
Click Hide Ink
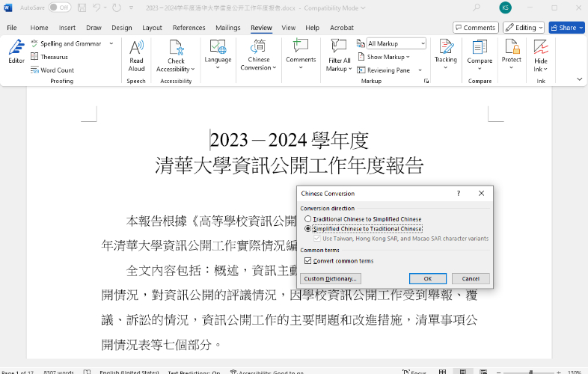541,55
